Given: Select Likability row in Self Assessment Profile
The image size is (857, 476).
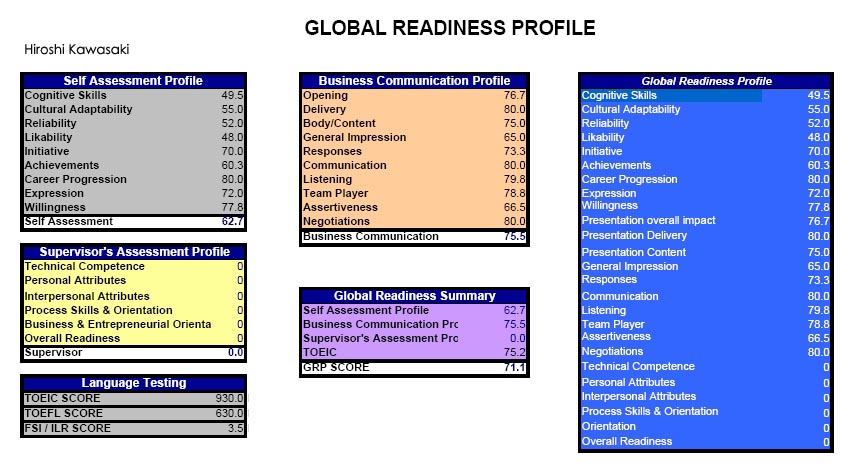Looking at the screenshot, I should coord(133,137).
